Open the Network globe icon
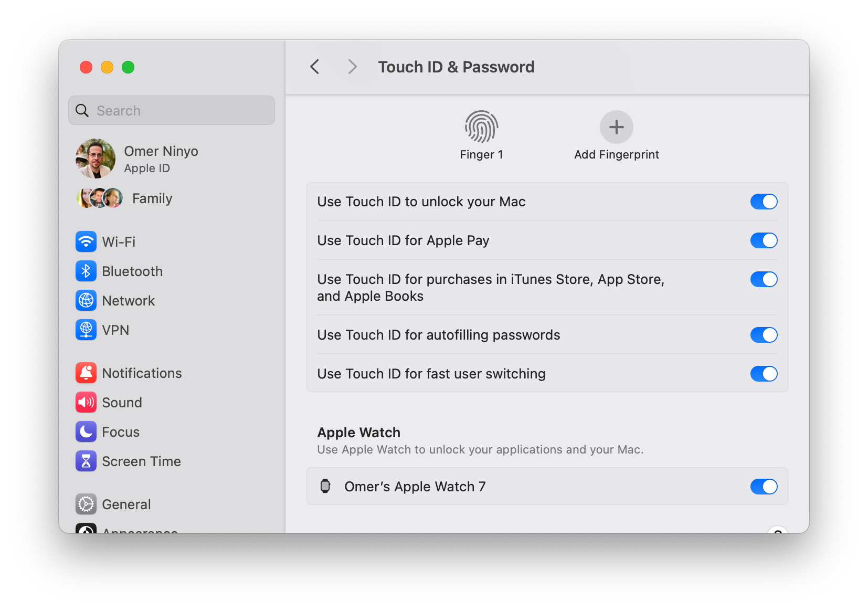This screenshot has width=868, height=611. tap(86, 300)
